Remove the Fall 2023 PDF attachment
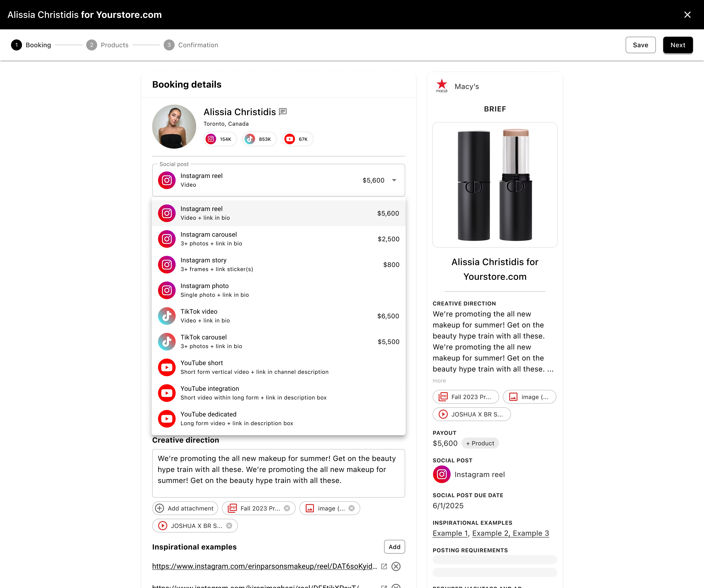The image size is (704, 588). (287, 508)
